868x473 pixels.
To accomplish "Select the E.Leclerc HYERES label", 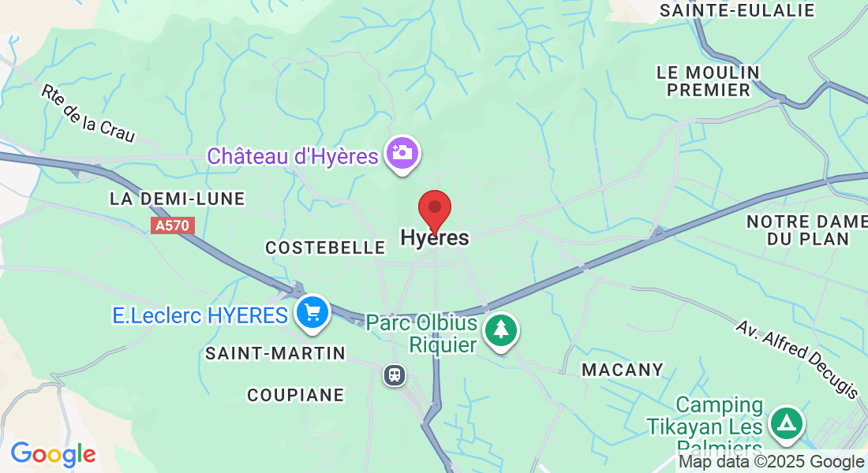I will [x=200, y=315].
